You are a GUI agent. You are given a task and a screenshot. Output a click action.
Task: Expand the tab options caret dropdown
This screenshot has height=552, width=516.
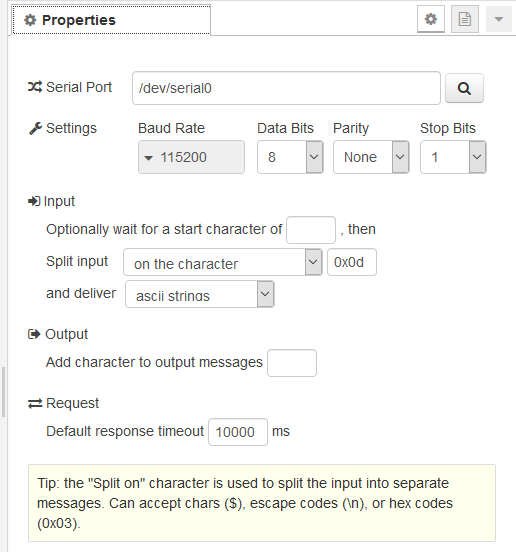click(499, 19)
